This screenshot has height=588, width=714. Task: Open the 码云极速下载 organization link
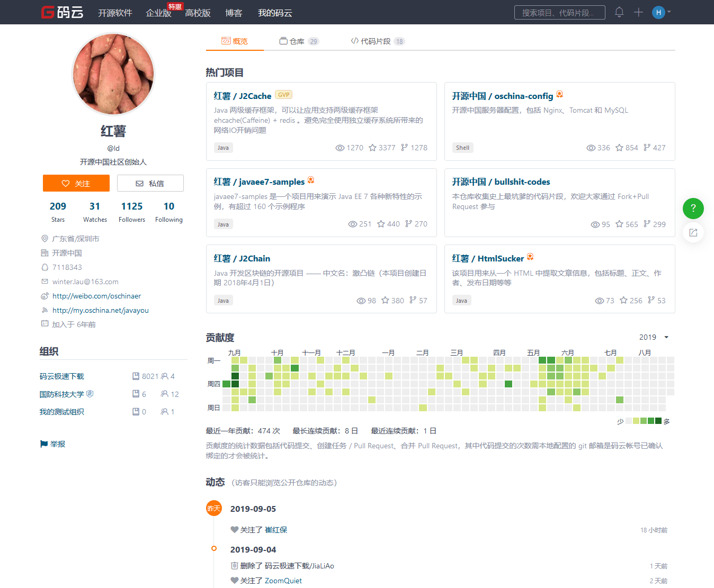(62, 376)
